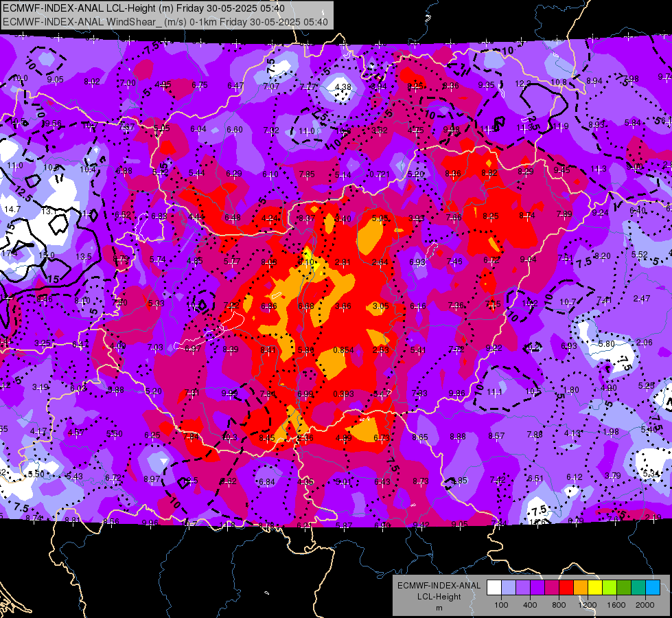Click the grid value 7.03

pos(155,347)
